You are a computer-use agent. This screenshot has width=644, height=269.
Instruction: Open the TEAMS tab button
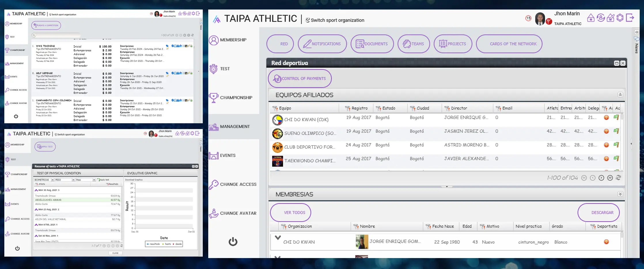[x=414, y=44]
